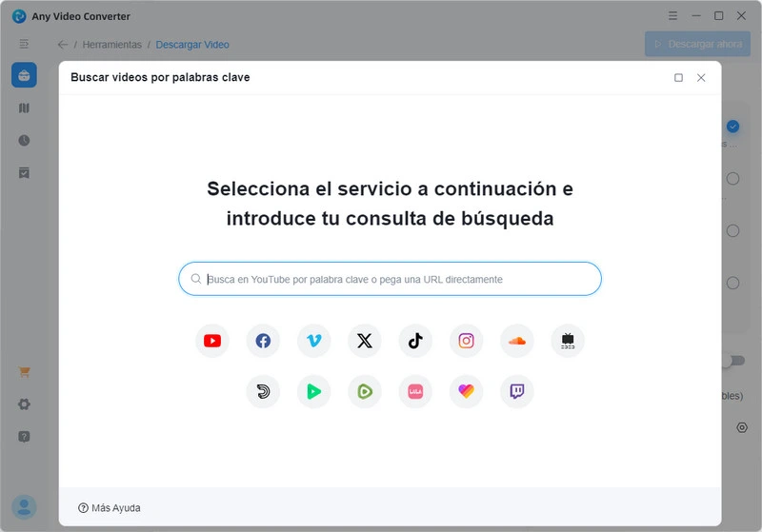The width and height of the screenshot is (762, 532).
Task: Choose the Vimeo service icon
Action: pyautogui.click(x=314, y=341)
